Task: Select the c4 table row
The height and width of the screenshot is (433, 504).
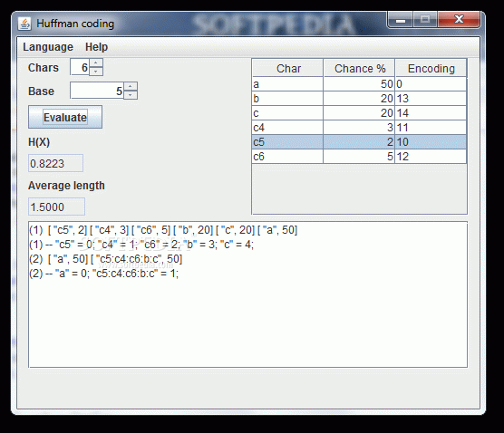Action: [359, 128]
